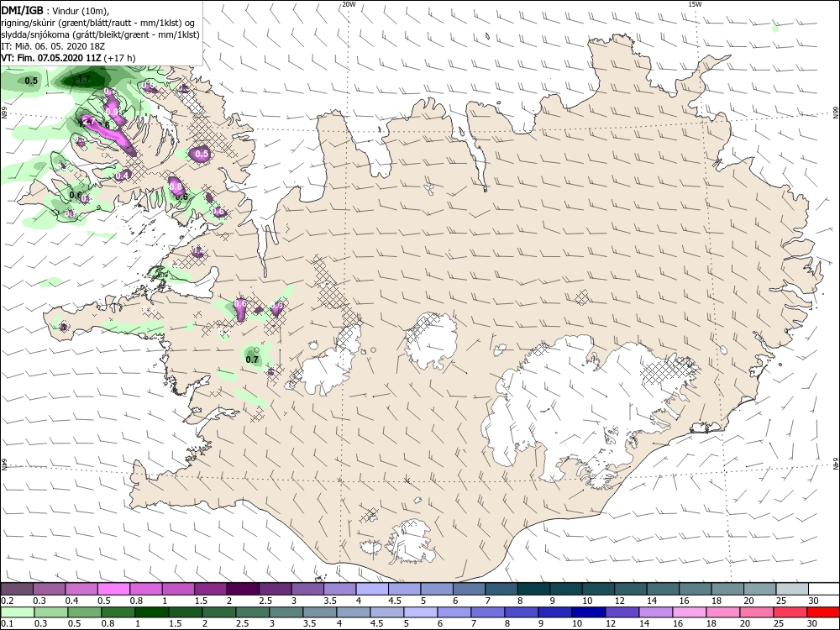The height and width of the screenshot is (630, 840).
Task: Click the 1.7 value on dark green offshore area
Action: 85,80
